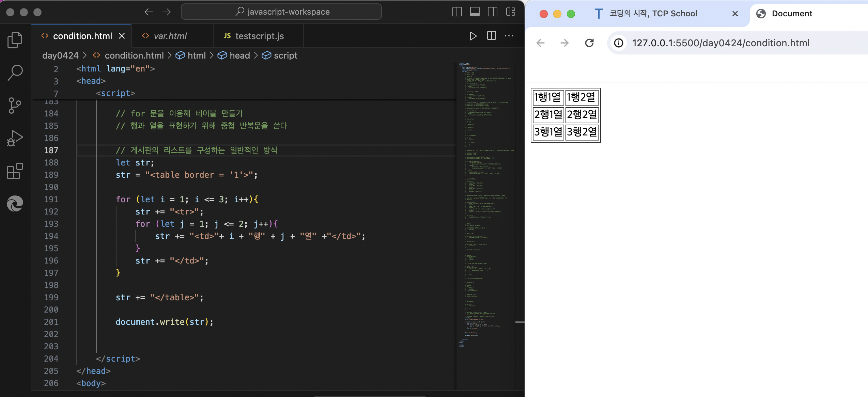Toggle the bottom Panel layout

click(475, 12)
